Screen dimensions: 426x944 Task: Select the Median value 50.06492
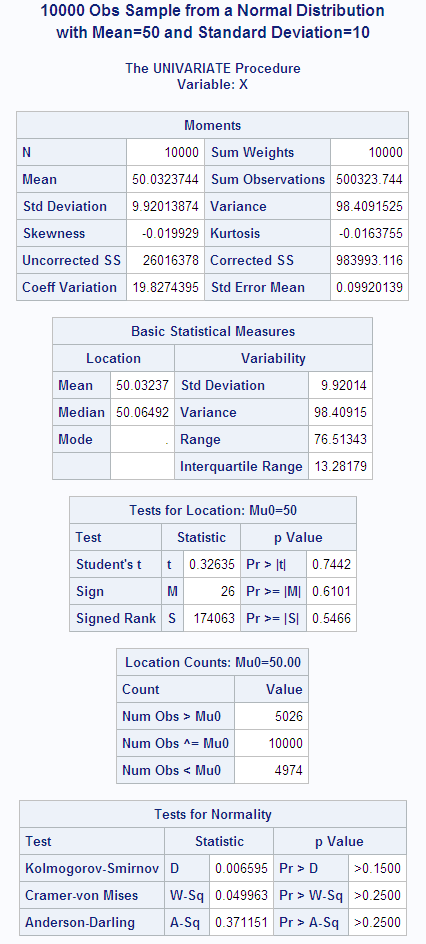tap(142, 412)
